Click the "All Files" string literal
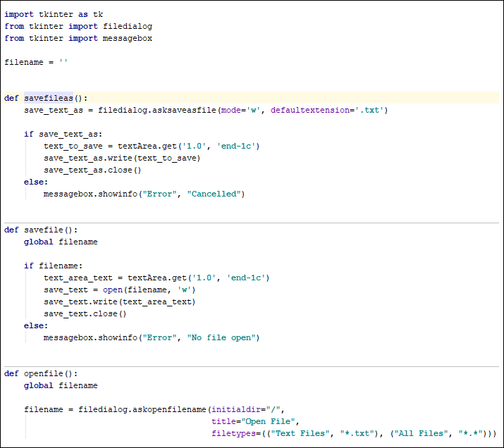504x448 pixels. tap(421, 433)
